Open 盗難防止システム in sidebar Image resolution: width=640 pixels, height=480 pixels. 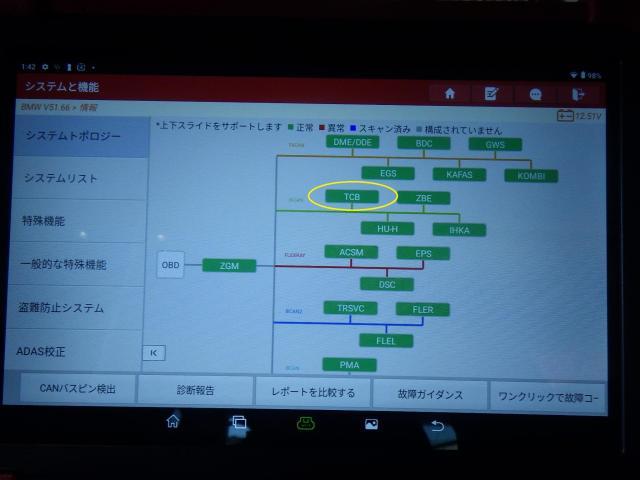point(74,308)
